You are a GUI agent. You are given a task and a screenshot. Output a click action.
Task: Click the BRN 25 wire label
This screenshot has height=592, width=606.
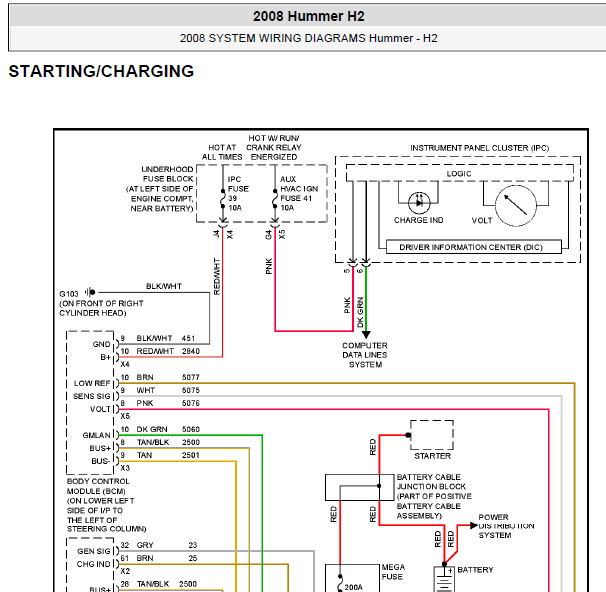coord(167,558)
